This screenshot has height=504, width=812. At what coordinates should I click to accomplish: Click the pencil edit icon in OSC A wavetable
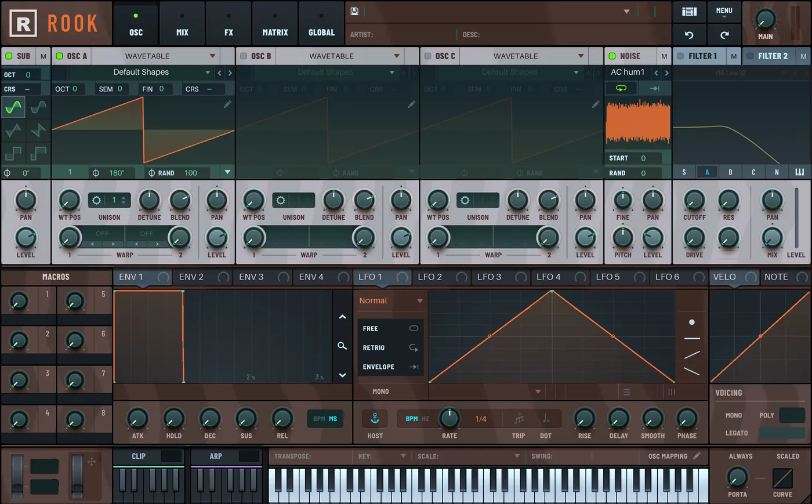pos(227,104)
